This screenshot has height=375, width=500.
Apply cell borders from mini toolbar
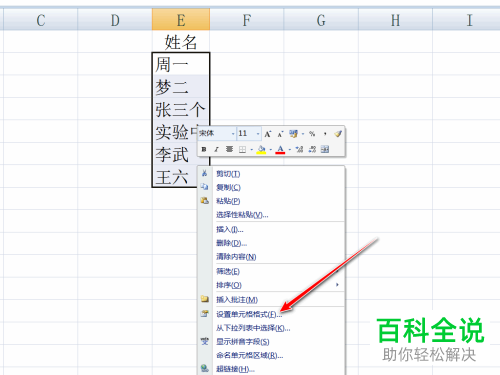242,149
